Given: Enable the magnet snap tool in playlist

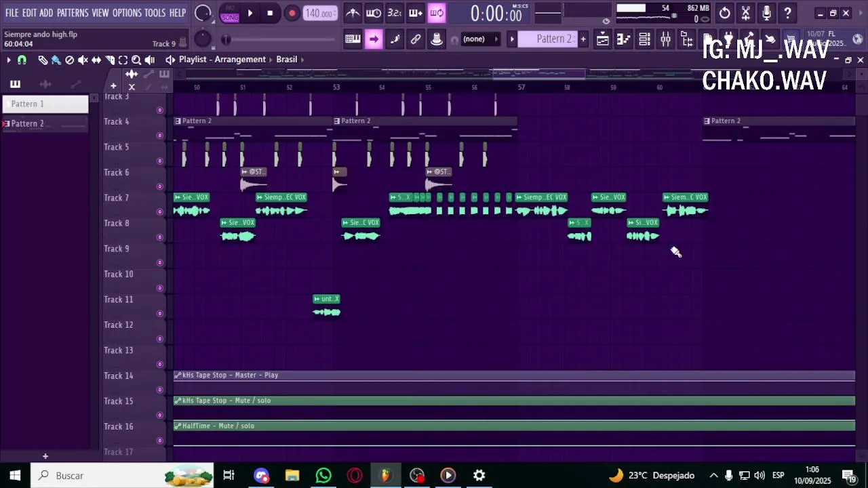Looking at the screenshot, I should (x=22, y=60).
